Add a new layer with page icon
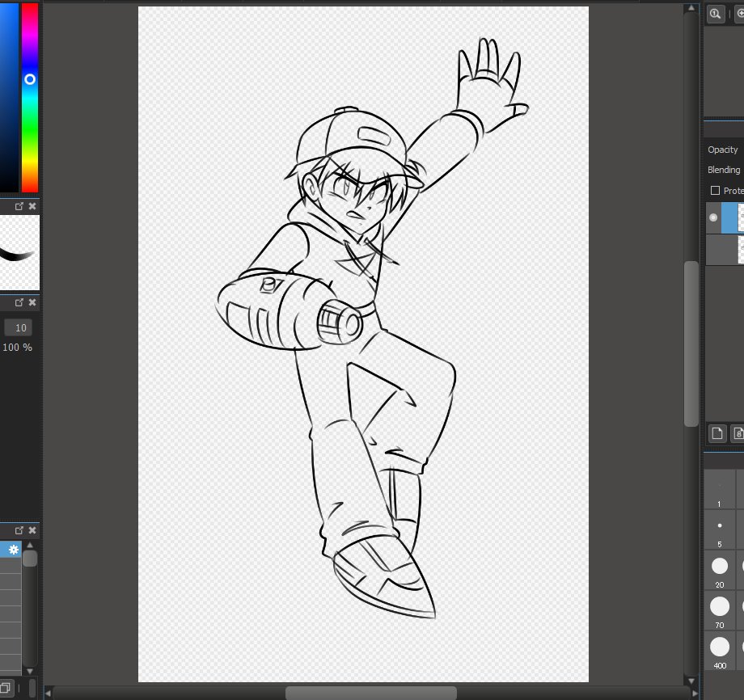This screenshot has height=700, width=744. click(x=717, y=433)
